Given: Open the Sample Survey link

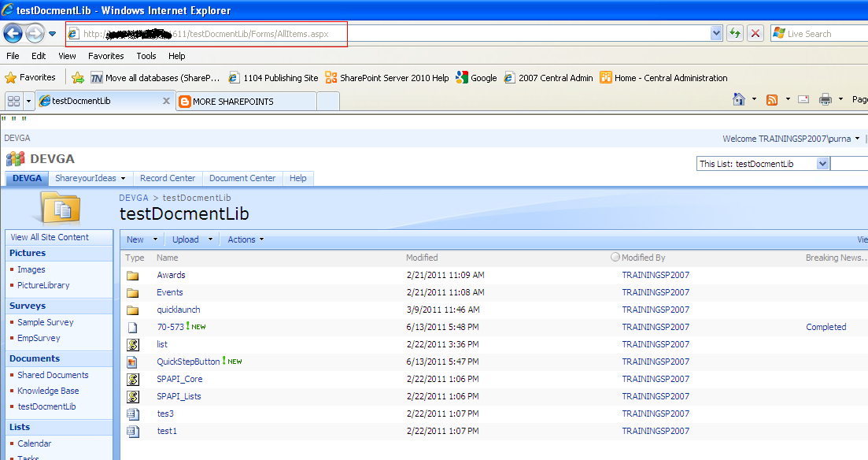Looking at the screenshot, I should (x=46, y=322).
